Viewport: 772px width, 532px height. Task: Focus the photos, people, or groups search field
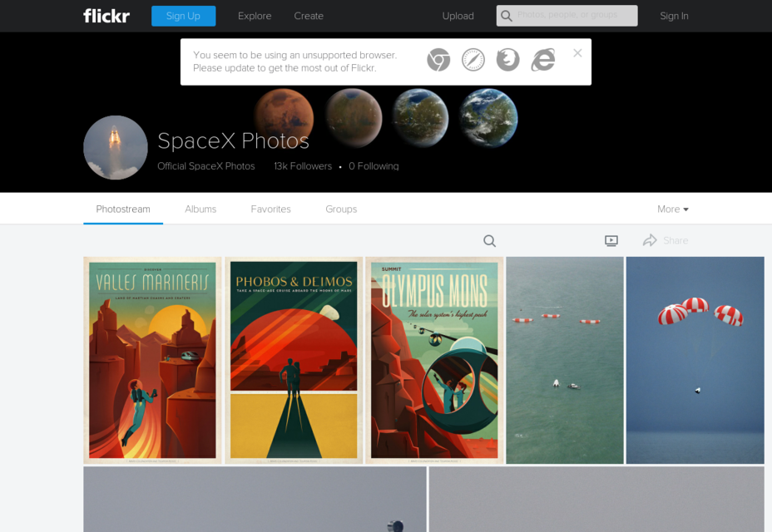(x=574, y=16)
